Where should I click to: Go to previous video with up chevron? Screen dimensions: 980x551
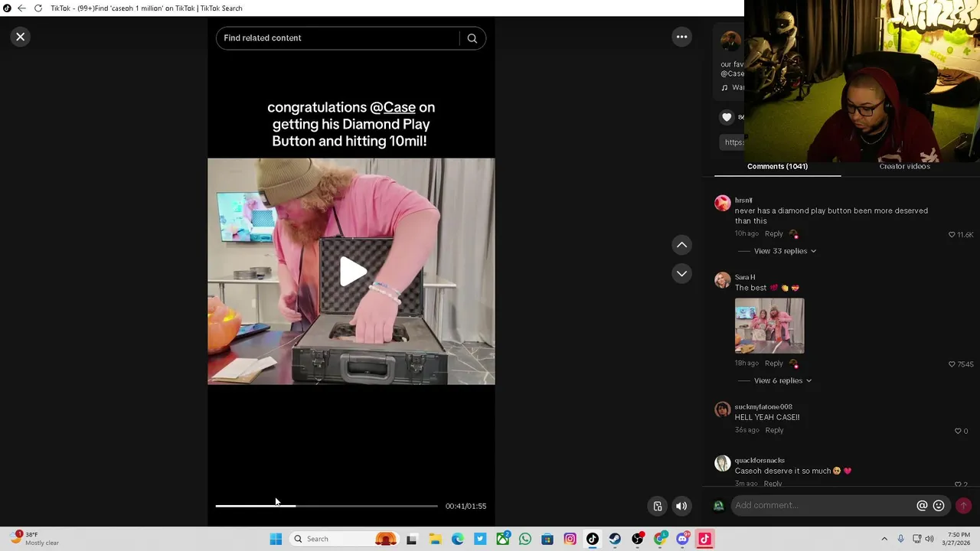(x=681, y=245)
